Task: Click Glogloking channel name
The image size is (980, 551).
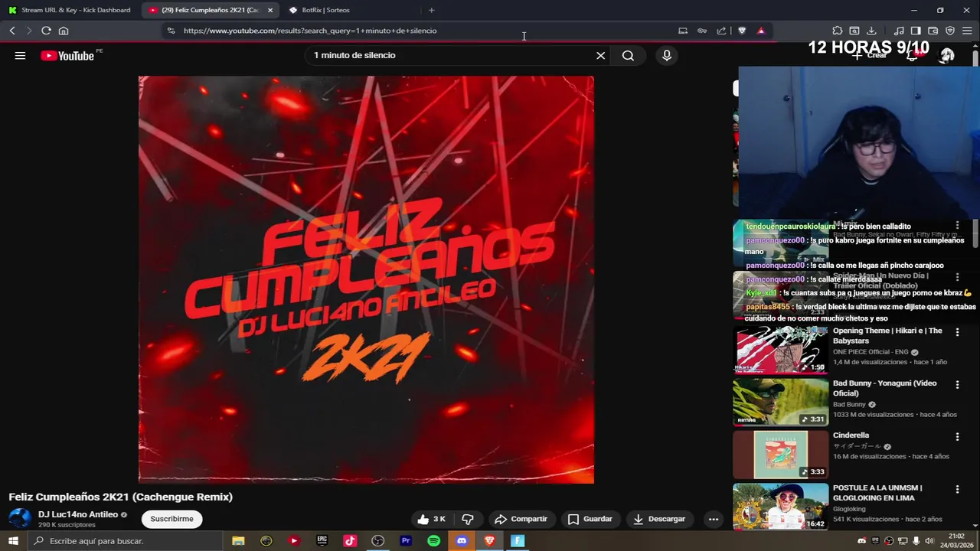Action: click(x=849, y=509)
